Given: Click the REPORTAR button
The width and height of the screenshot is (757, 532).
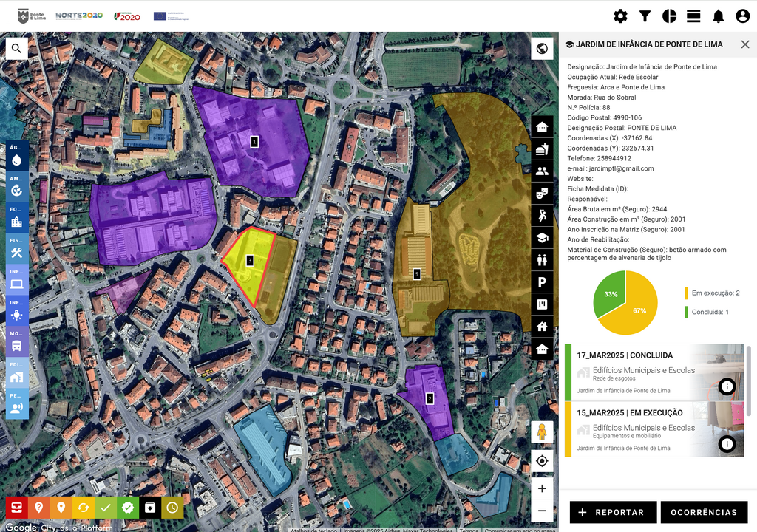Looking at the screenshot, I should point(612,512).
